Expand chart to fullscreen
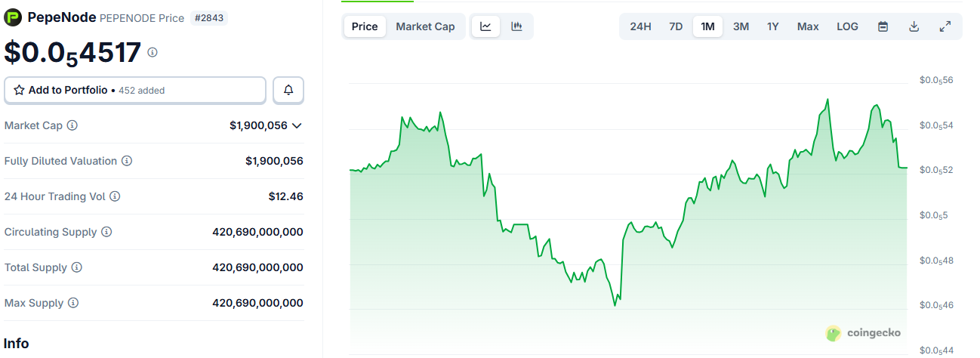Screen dimensions: 980x358 click(945, 26)
